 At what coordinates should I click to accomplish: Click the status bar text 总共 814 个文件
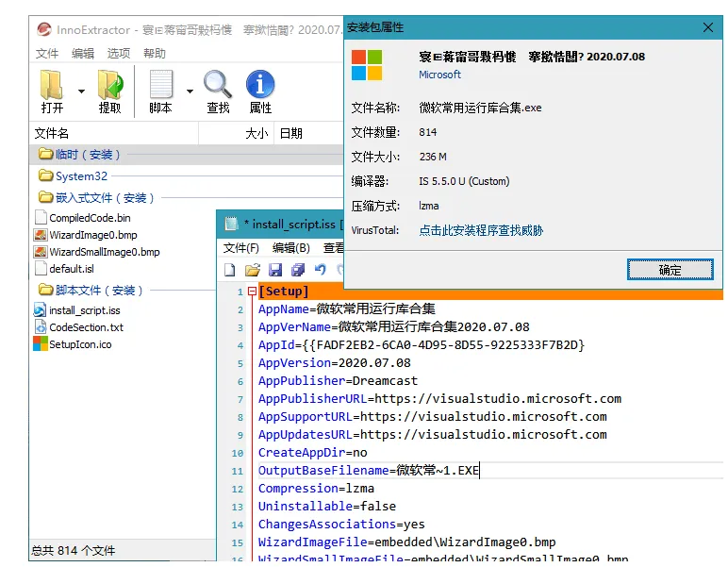[x=73, y=551]
